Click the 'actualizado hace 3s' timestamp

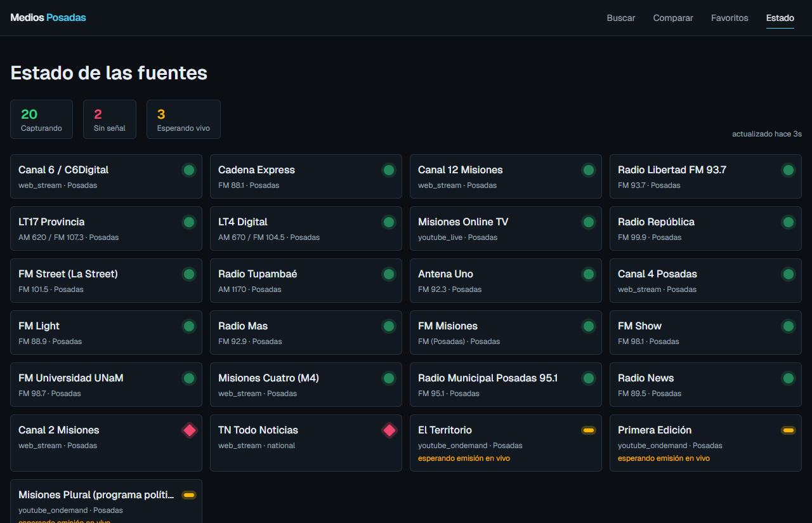pyautogui.click(x=767, y=134)
